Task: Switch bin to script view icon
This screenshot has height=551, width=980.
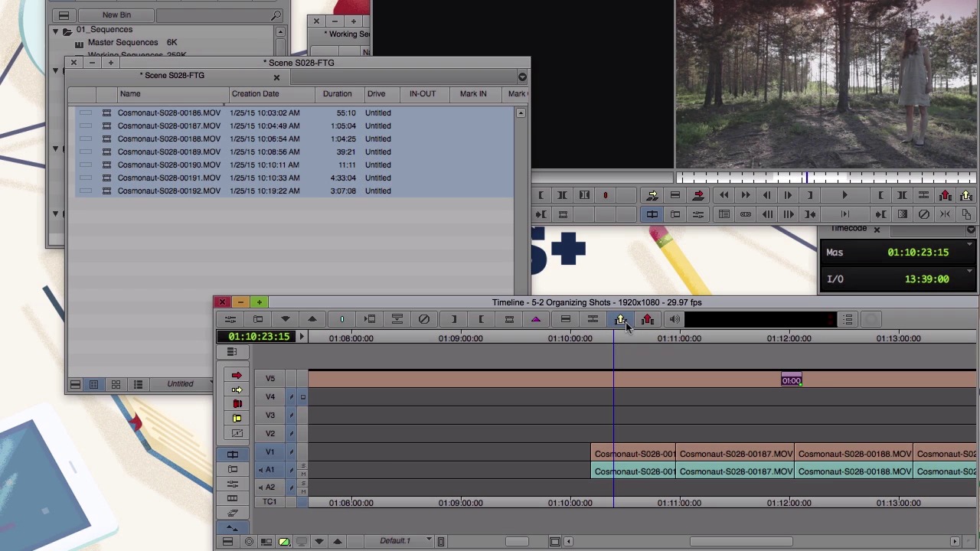Action: [138, 384]
